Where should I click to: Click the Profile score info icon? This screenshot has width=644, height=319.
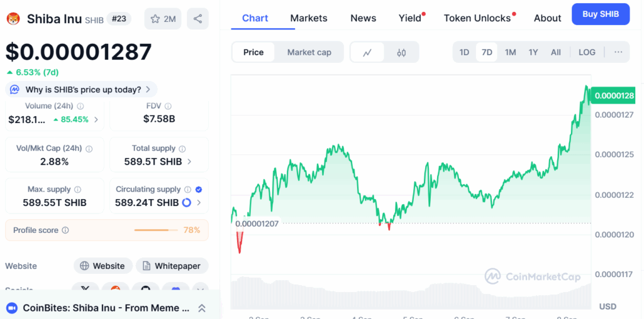(x=65, y=230)
